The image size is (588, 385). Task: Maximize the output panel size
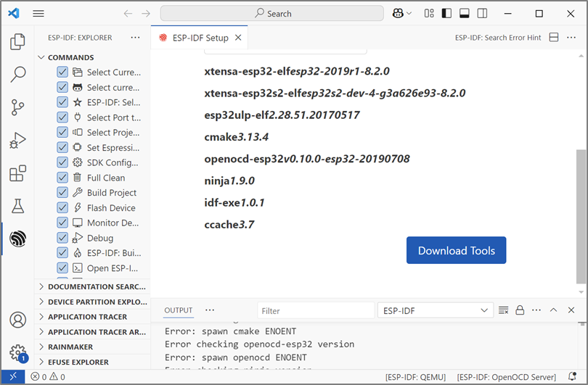pos(553,310)
